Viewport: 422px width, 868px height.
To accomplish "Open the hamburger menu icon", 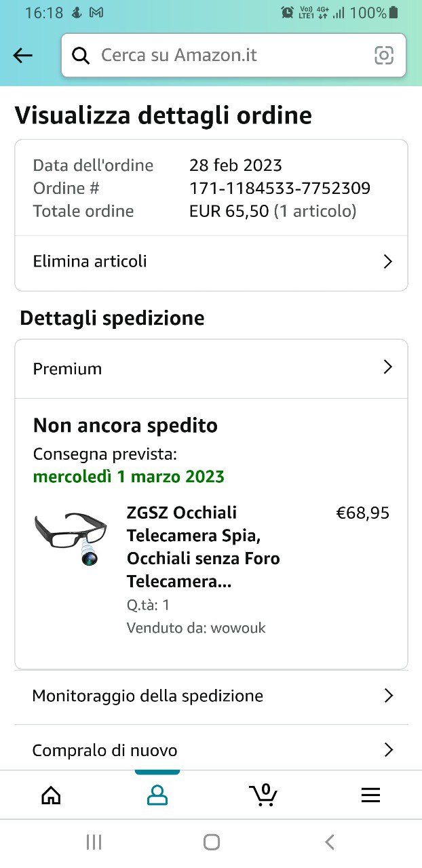I will coord(370,795).
